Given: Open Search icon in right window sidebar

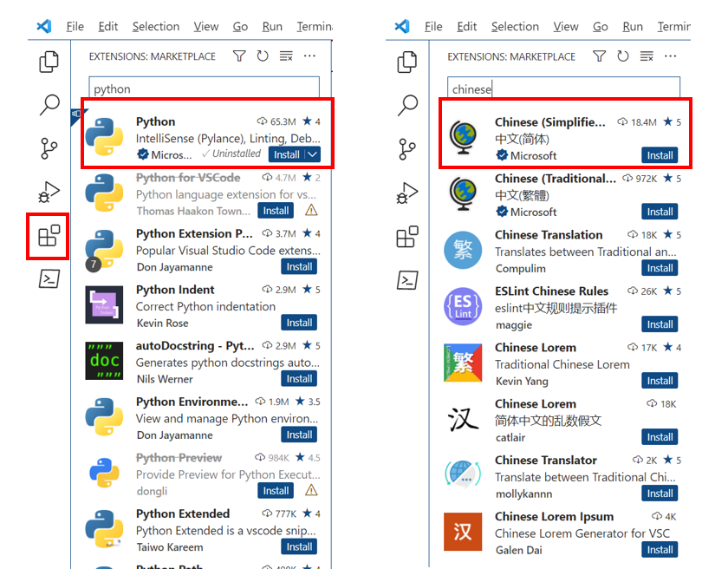Looking at the screenshot, I should coord(407,105).
